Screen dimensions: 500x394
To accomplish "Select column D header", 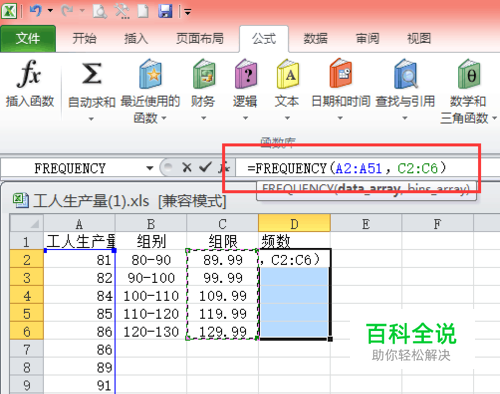I will [x=294, y=223].
